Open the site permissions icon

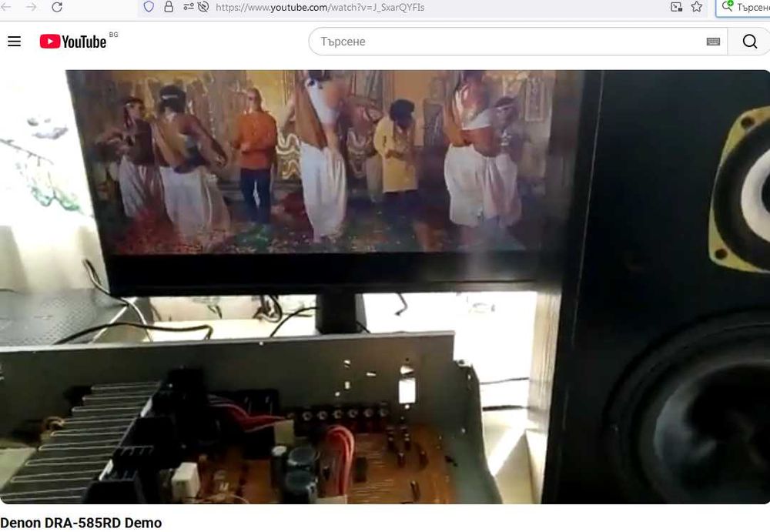coord(189,7)
